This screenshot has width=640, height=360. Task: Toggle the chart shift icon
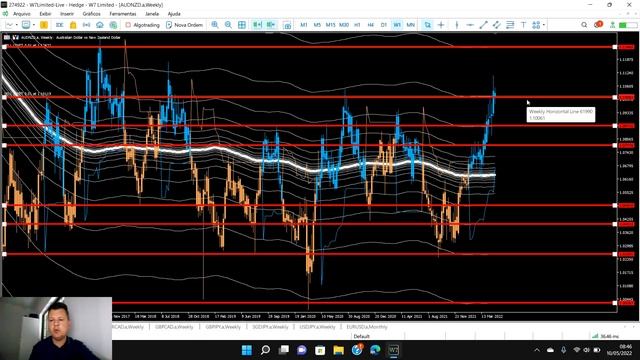pyautogui.click(x=271, y=25)
